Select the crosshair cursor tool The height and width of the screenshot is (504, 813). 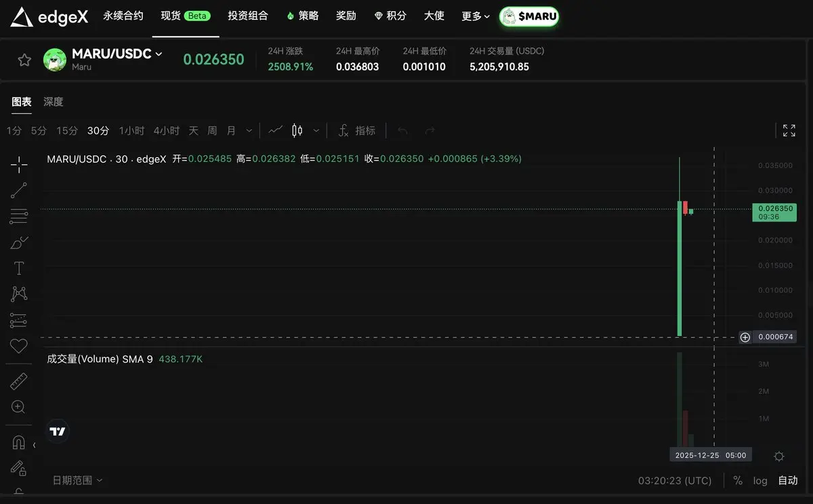[19, 164]
